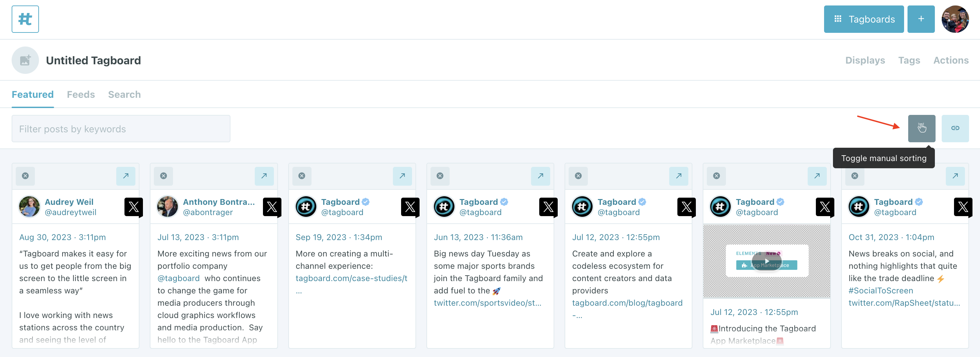Open the codeless ecosystem post externally
The width and height of the screenshot is (980, 357).
click(x=679, y=176)
